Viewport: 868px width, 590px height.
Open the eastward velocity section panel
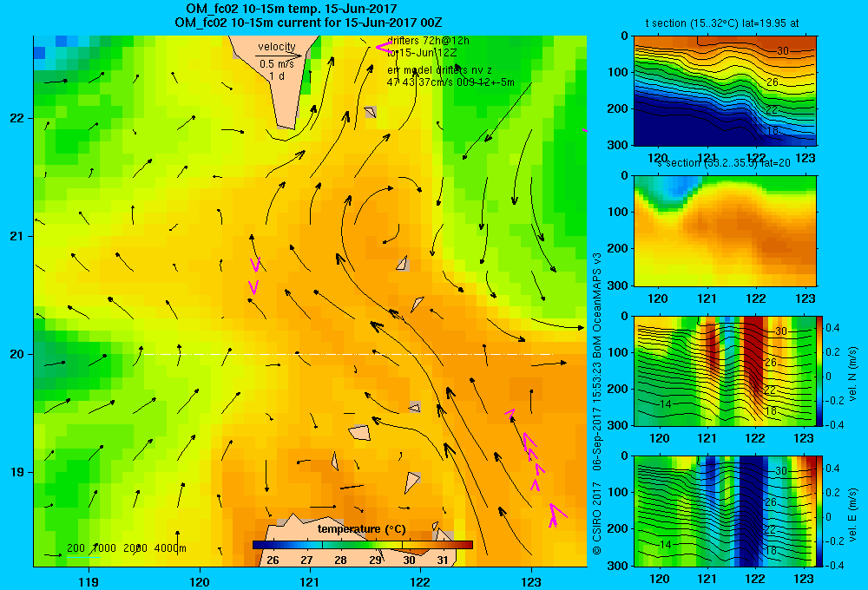pos(725,511)
